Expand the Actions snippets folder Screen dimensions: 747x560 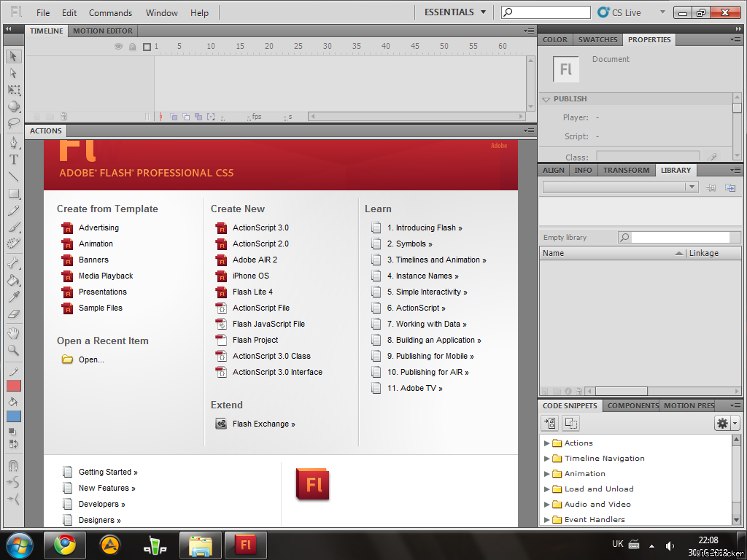click(547, 443)
